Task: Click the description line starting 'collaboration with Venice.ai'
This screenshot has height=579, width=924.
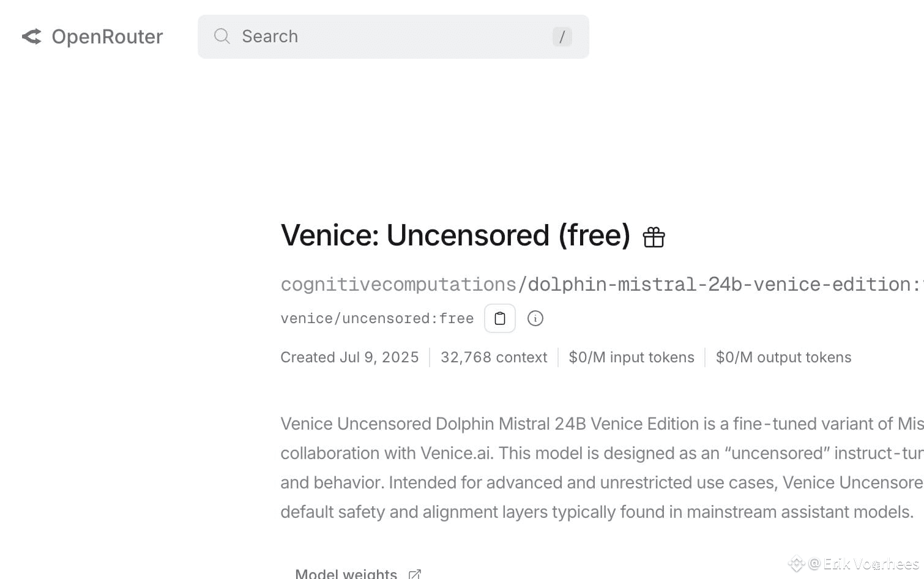Action: pos(602,453)
